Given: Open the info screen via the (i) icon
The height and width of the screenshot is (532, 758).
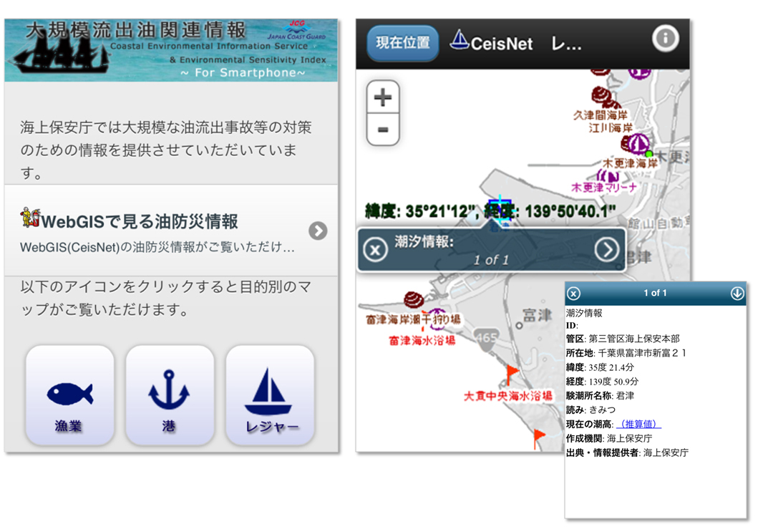Looking at the screenshot, I should tap(665, 39).
